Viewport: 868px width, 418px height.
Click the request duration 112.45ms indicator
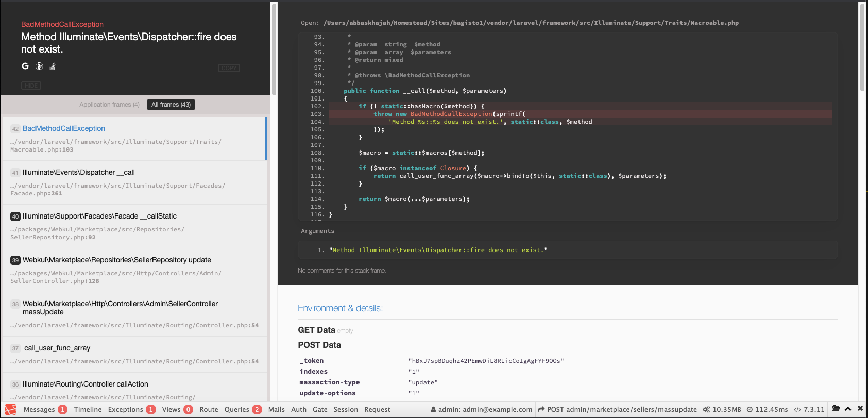767,409
